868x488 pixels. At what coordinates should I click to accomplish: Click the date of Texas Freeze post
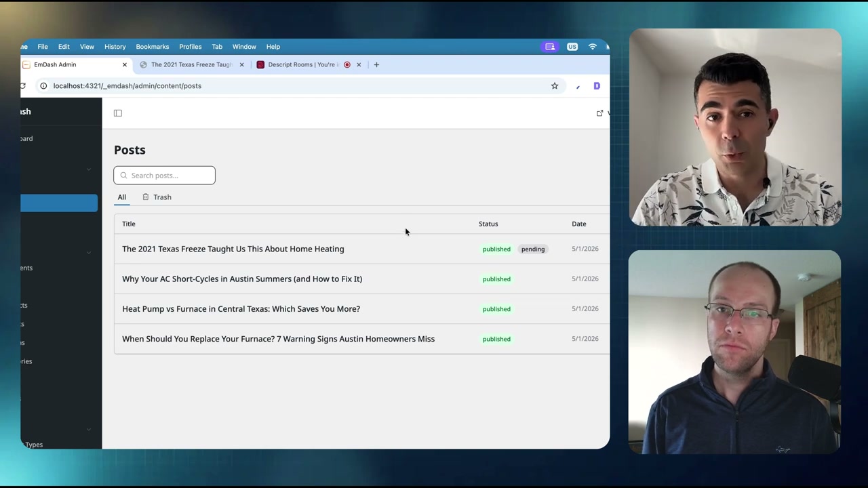pyautogui.click(x=585, y=249)
